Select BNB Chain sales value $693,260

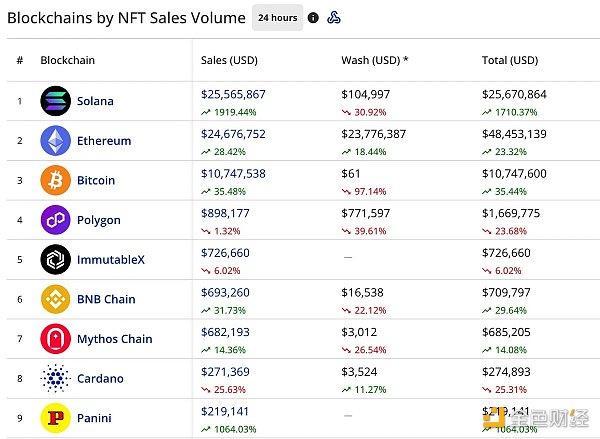click(x=225, y=293)
